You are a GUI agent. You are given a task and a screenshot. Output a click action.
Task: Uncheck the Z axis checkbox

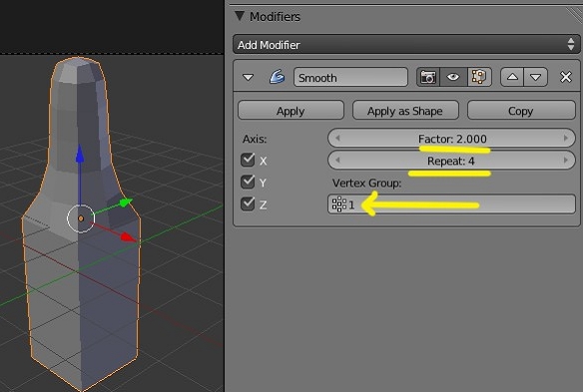coord(248,203)
